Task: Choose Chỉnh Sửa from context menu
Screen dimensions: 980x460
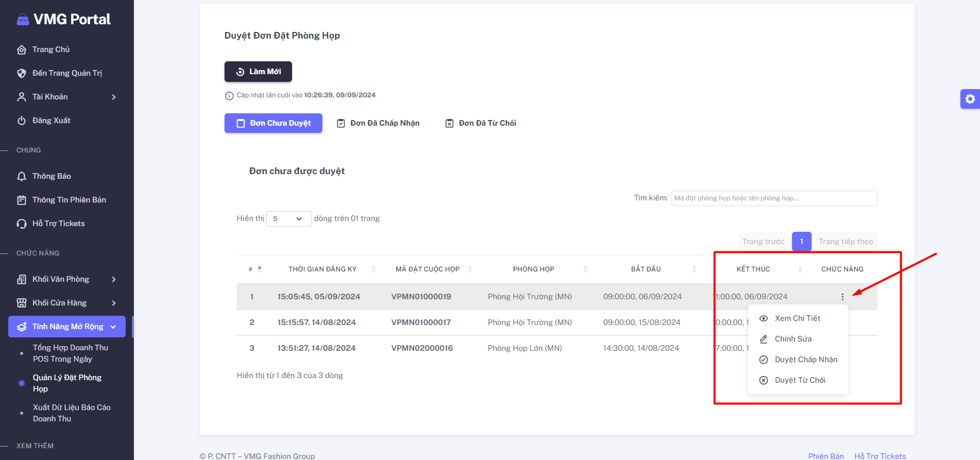Action: coord(798,339)
